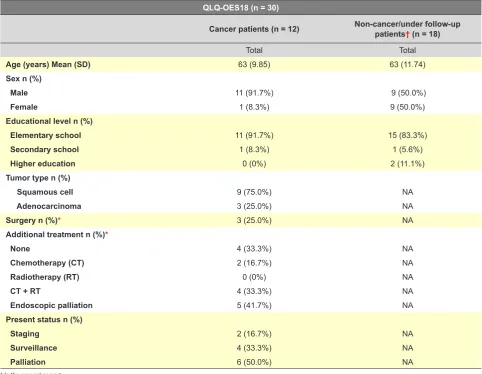Click the "Elementary school" row label
The height and width of the screenshot is (374, 482).
click(x=46, y=135)
